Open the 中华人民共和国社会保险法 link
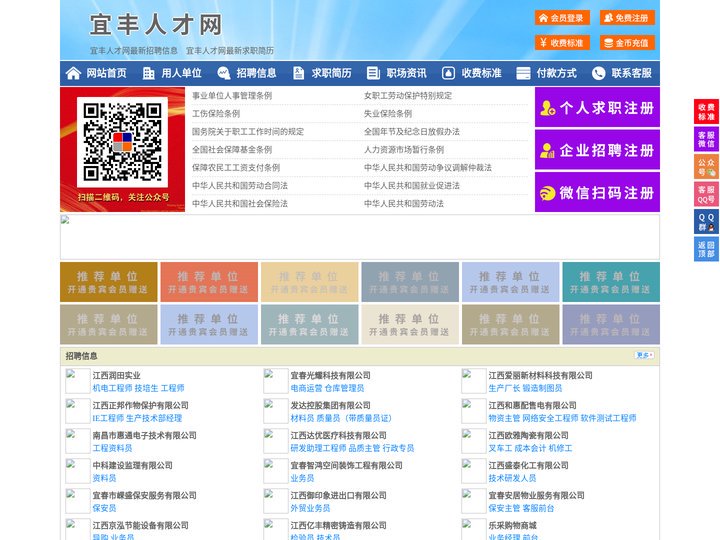The height and width of the screenshot is (540, 720). tap(240, 203)
